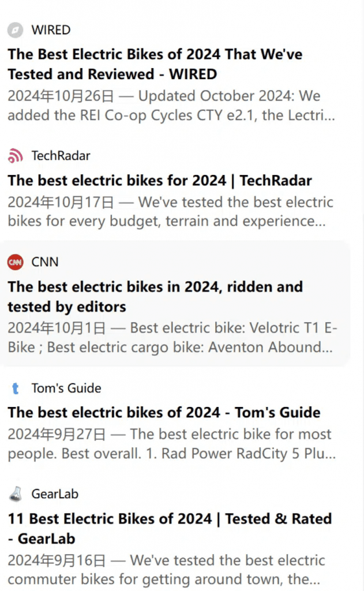Click the TechRadar snippet about every budget

170,212
